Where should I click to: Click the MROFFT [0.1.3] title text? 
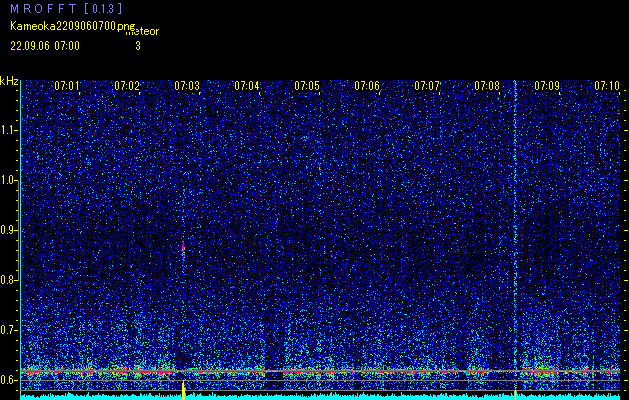(x=66, y=9)
